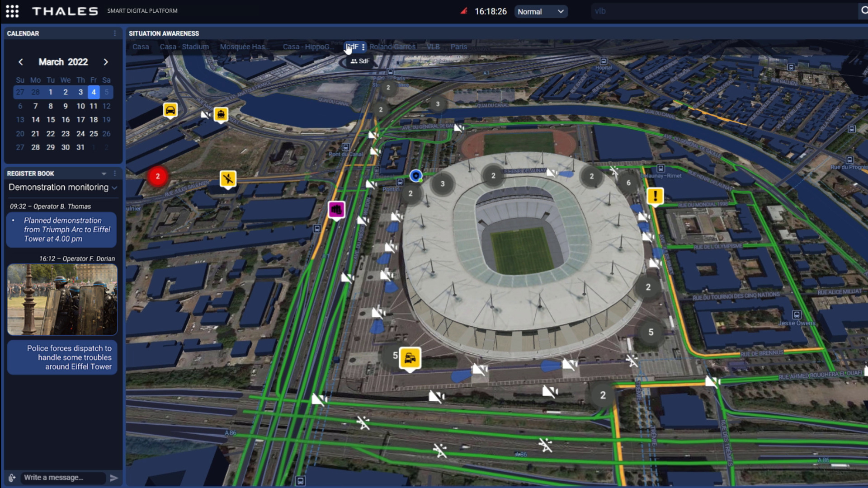Click the yellow pedestrian incident marker

[228, 179]
